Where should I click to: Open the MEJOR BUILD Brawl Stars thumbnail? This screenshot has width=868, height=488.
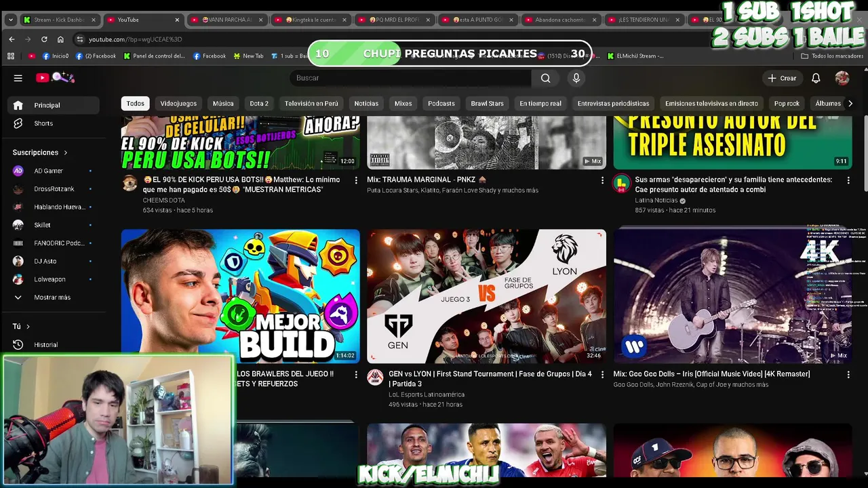pyautogui.click(x=241, y=296)
